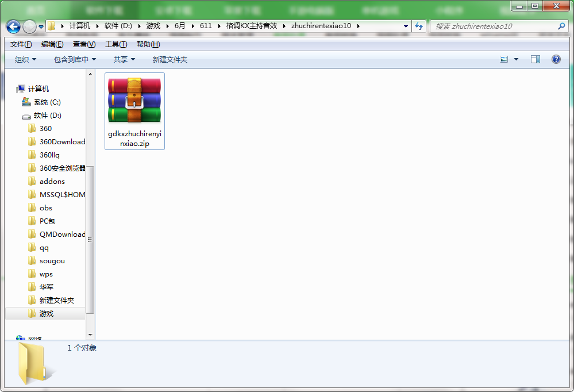Expand arrow after 计算机 breadcrumb
The width and height of the screenshot is (574, 392).
tap(97, 26)
